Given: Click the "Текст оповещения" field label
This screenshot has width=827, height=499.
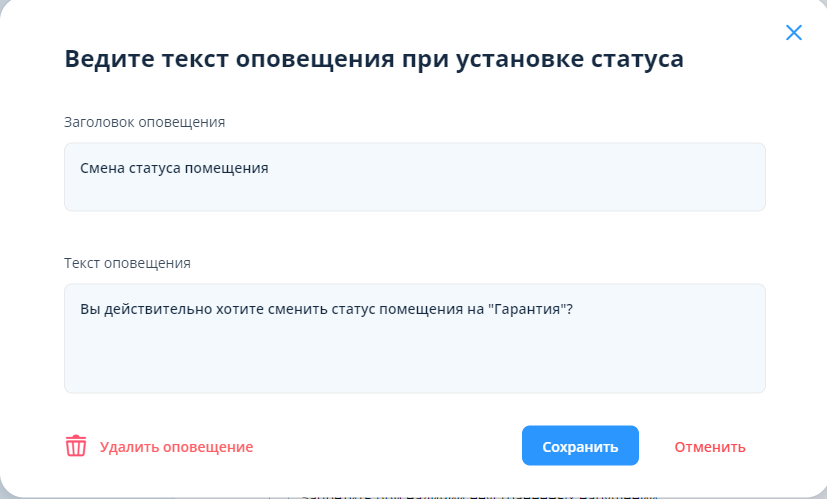Looking at the screenshot, I should (x=127, y=263).
